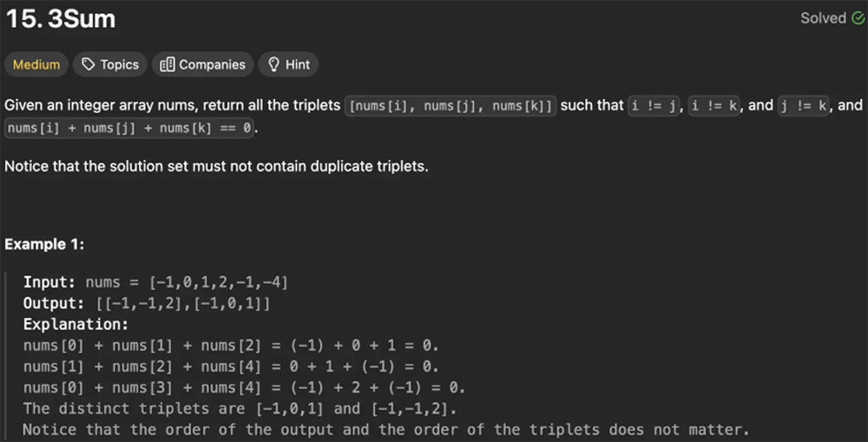Open the Topics tag list
The image size is (868, 442).
[110, 64]
